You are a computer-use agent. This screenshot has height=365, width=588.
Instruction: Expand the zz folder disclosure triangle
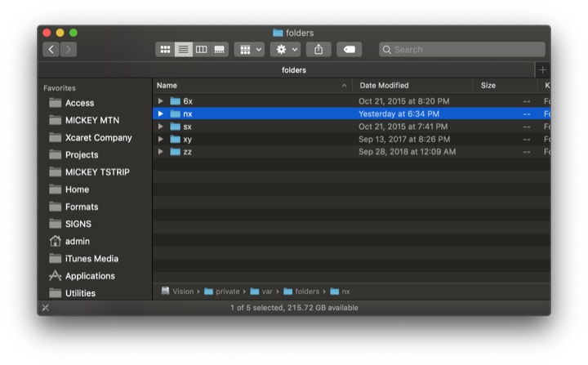161,152
